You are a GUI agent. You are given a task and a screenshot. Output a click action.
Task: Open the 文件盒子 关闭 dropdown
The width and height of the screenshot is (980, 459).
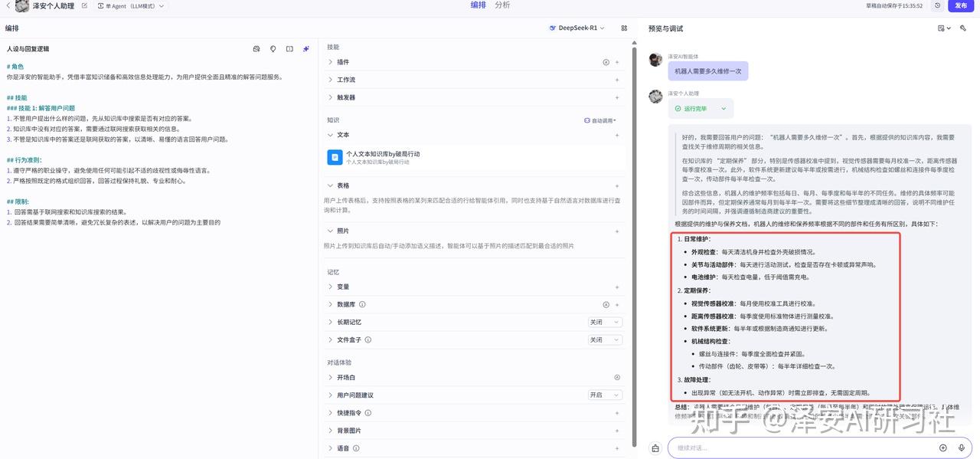[x=605, y=339]
